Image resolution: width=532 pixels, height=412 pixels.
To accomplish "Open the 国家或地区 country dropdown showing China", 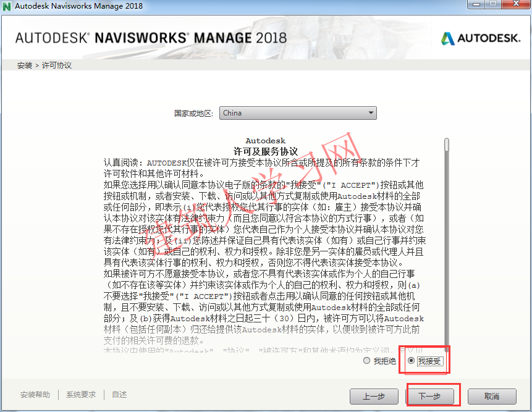I will coord(298,113).
